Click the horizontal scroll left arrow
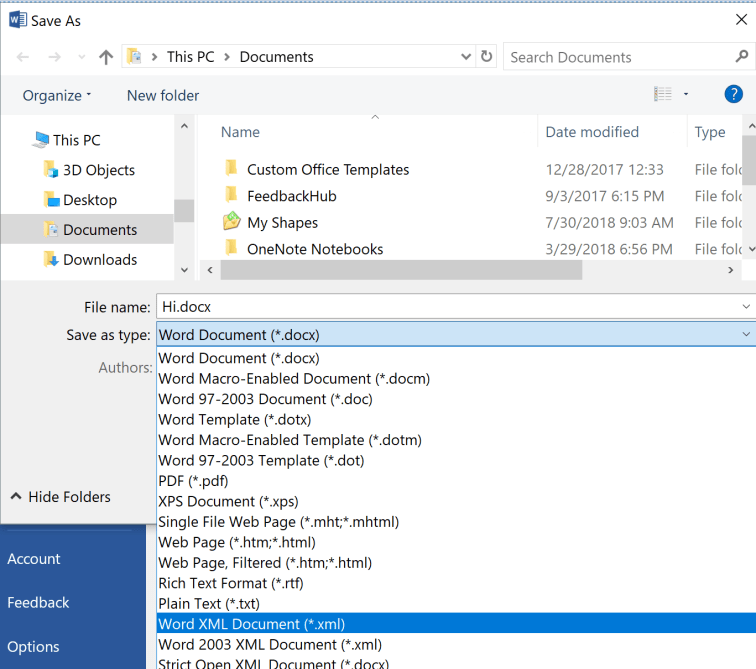 coord(210,270)
